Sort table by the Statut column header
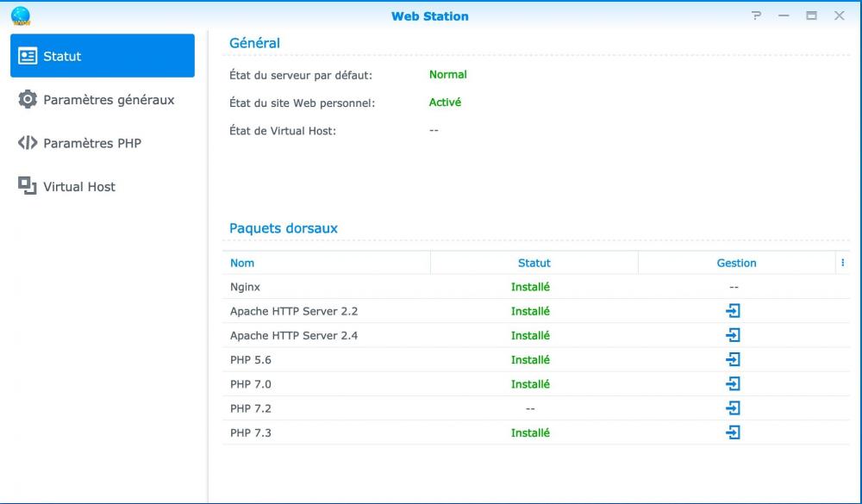 (534, 263)
